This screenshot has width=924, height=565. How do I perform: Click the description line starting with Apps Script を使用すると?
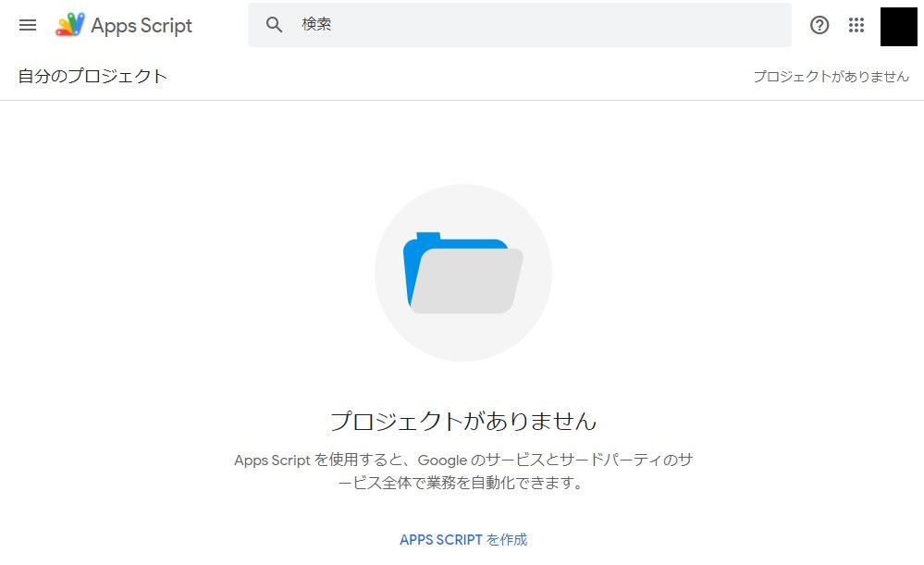coord(462,460)
